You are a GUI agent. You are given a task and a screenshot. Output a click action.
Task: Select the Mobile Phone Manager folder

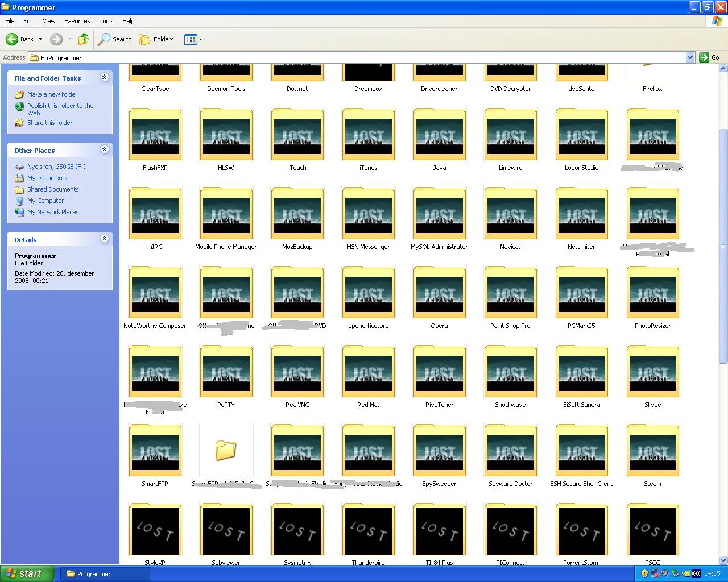226,213
